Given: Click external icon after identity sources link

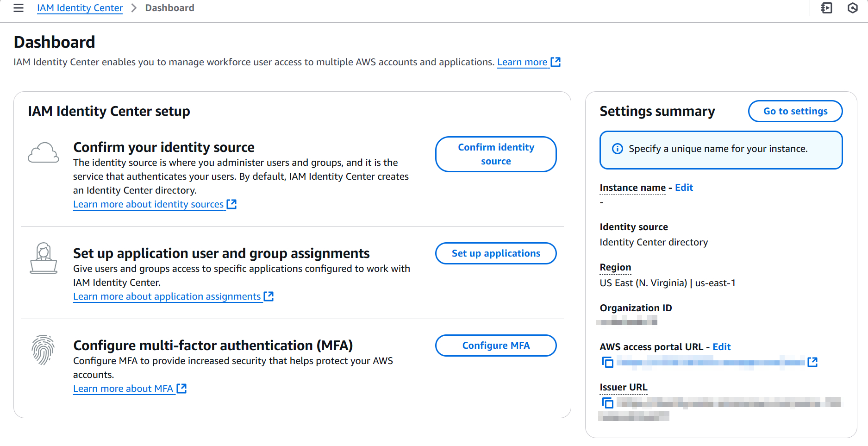Looking at the screenshot, I should [x=231, y=204].
